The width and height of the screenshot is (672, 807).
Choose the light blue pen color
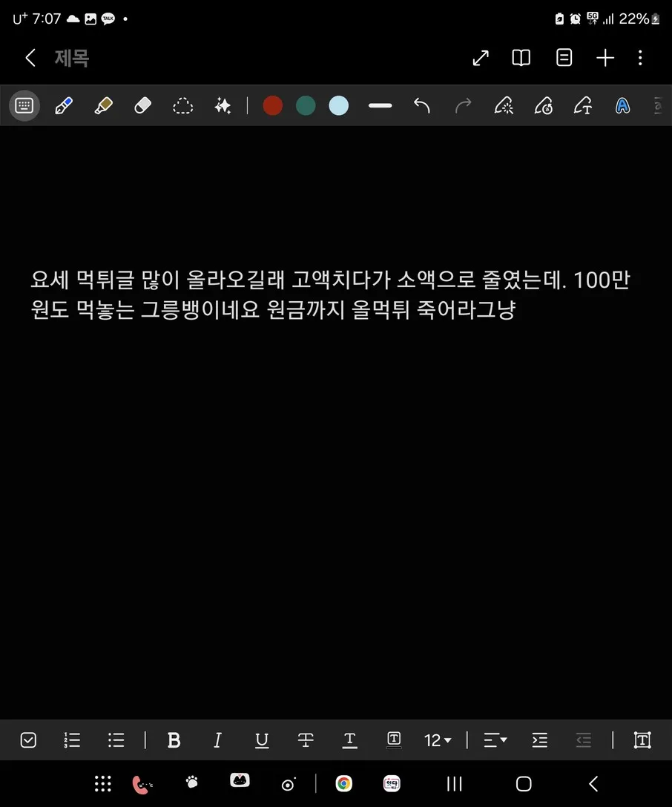click(x=338, y=105)
